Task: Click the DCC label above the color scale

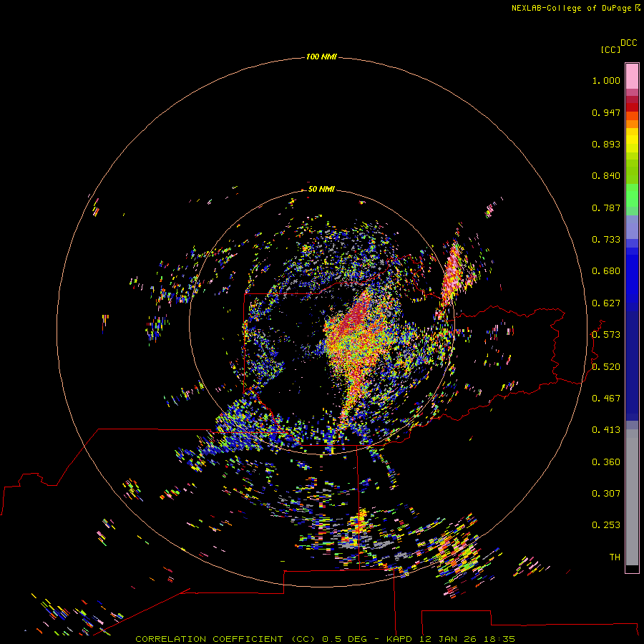Action: tap(628, 43)
